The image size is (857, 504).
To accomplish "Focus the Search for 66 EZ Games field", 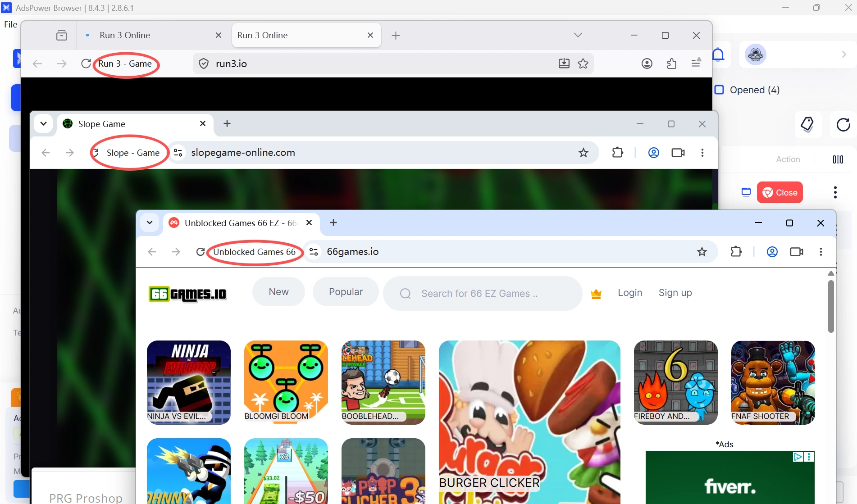I will click(483, 294).
